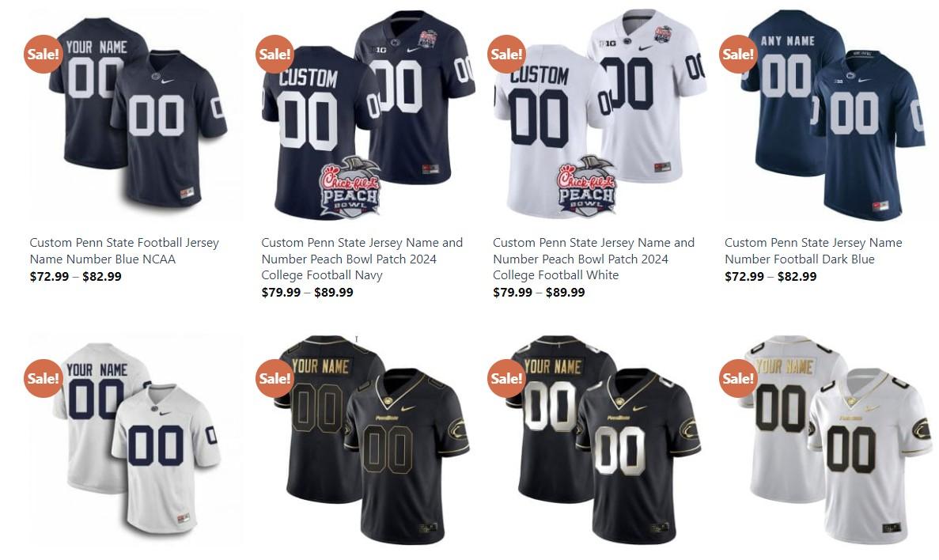Viewport: 939px width, 560px height.
Task: Click the Sale badge on the black gold-outline jersey
Action: [x=275, y=378]
